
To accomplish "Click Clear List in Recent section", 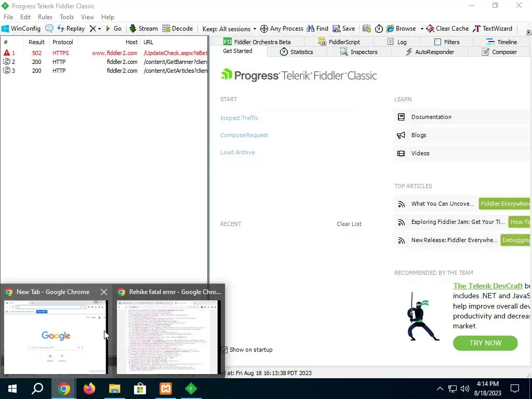I will click(x=349, y=224).
